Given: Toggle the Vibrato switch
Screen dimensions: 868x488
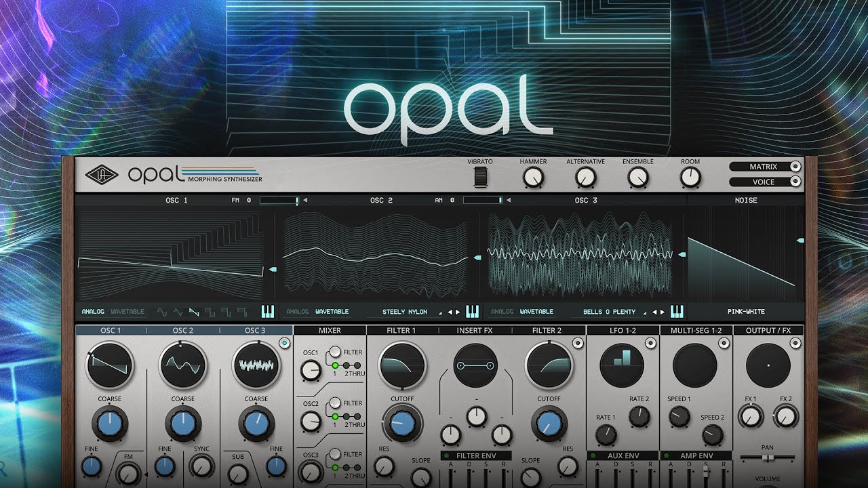Looking at the screenshot, I should (480, 178).
